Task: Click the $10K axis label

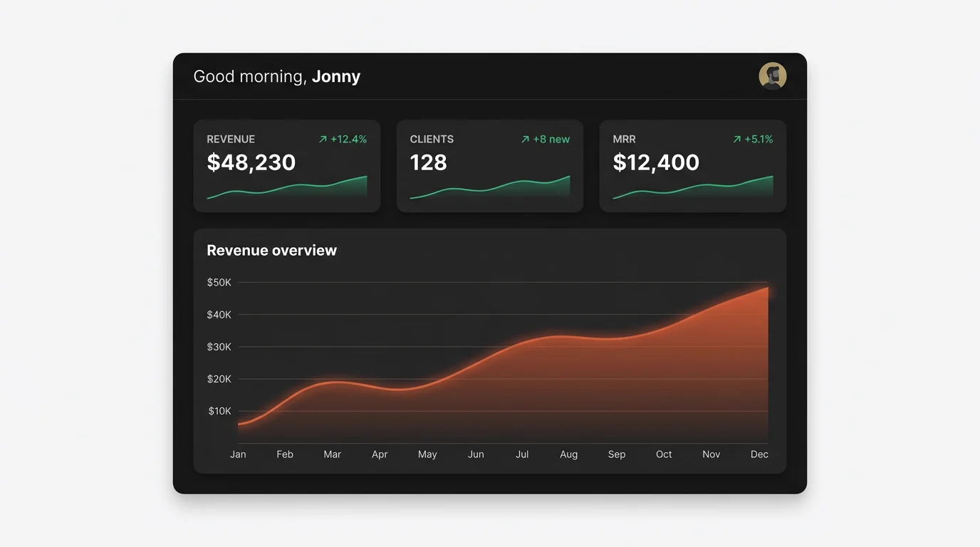Action: 219,411
